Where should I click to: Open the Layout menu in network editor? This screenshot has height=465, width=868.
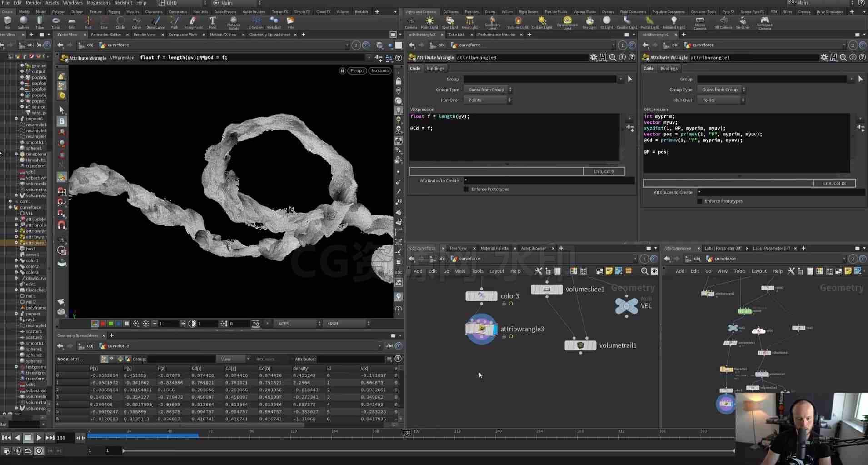click(x=496, y=271)
